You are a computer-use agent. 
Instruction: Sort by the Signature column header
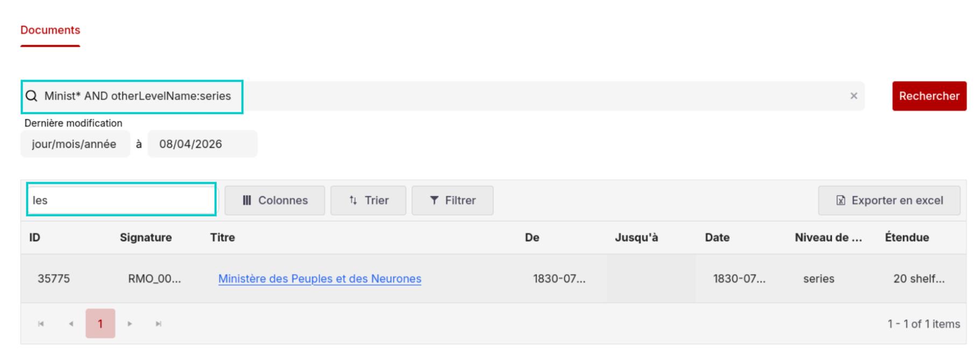coord(145,238)
